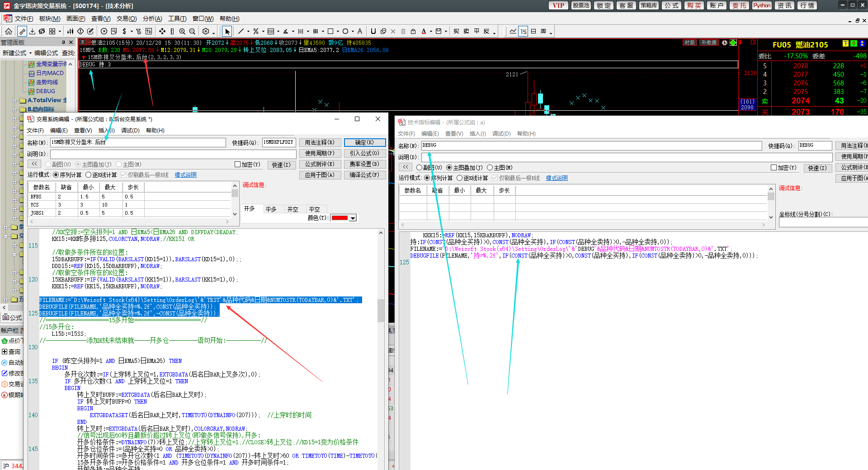Open the 新建公式 dropdown arrow
The image size is (868, 470).
tap(30, 53)
